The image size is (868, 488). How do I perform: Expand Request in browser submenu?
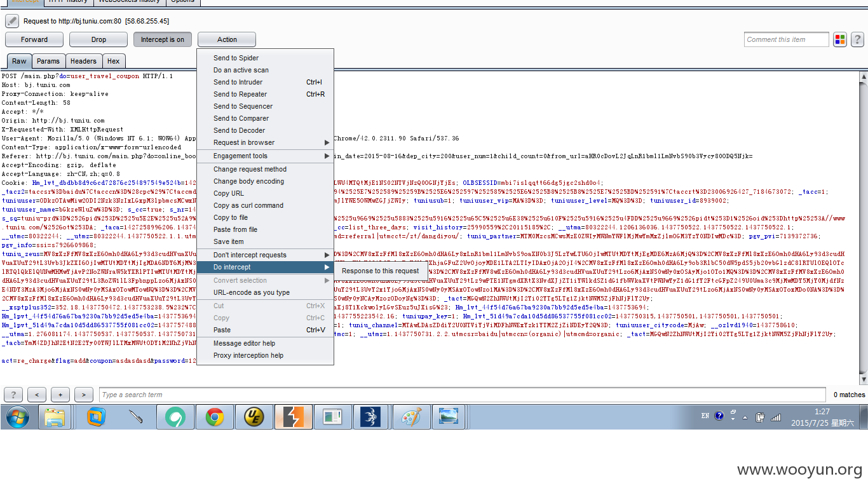pyautogui.click(x=265, y=142)
